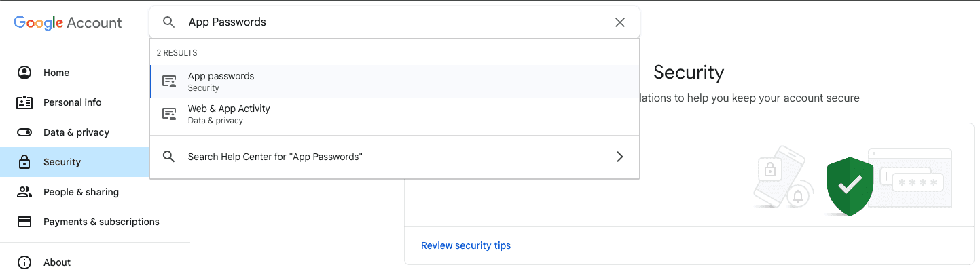Click the Home sidebar icon
The image size is (980, 276).
[x=24, y=73]
